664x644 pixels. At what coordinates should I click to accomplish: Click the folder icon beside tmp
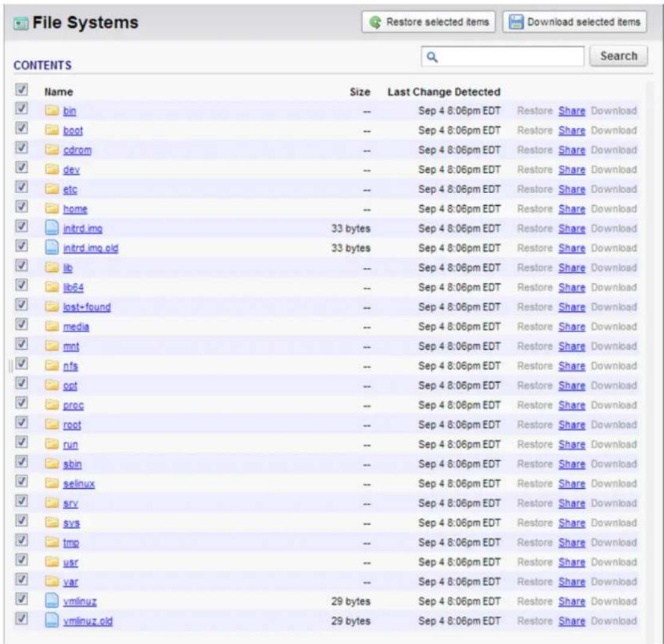[52, 542]
